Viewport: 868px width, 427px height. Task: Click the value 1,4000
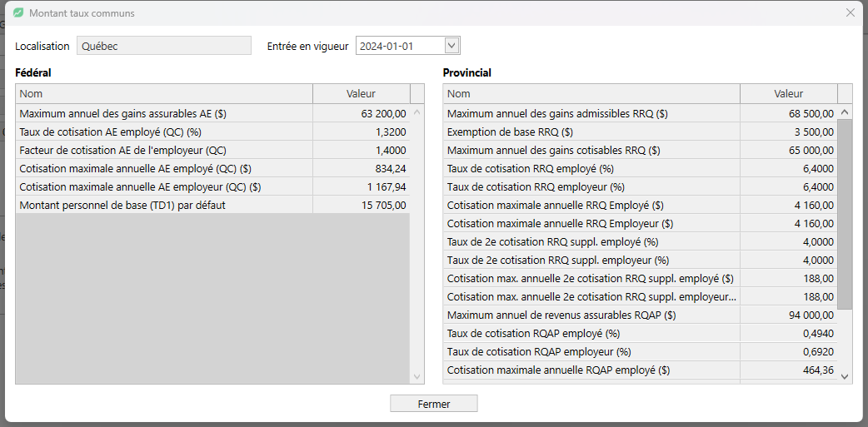point(391,150)
